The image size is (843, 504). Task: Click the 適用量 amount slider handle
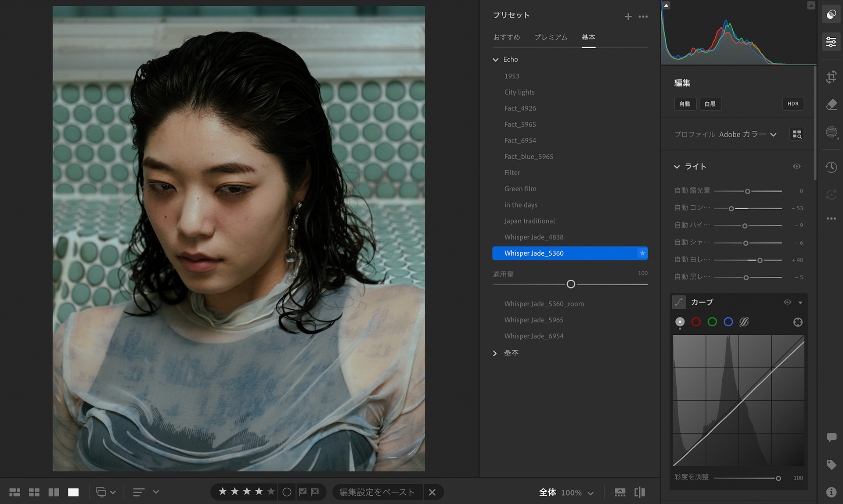[570, 284]
